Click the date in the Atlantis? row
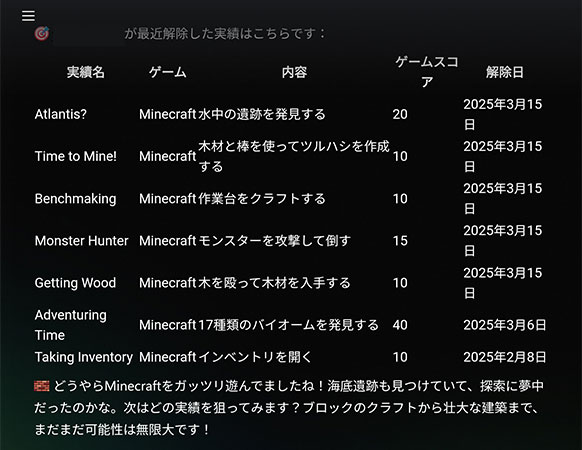 (x=503, y=114)
